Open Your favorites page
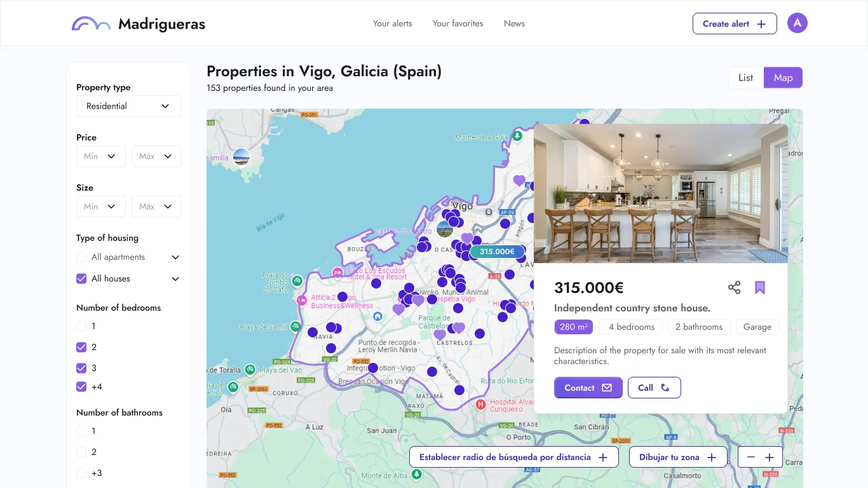This screenshot has height=488, width=868. (458, 24)
